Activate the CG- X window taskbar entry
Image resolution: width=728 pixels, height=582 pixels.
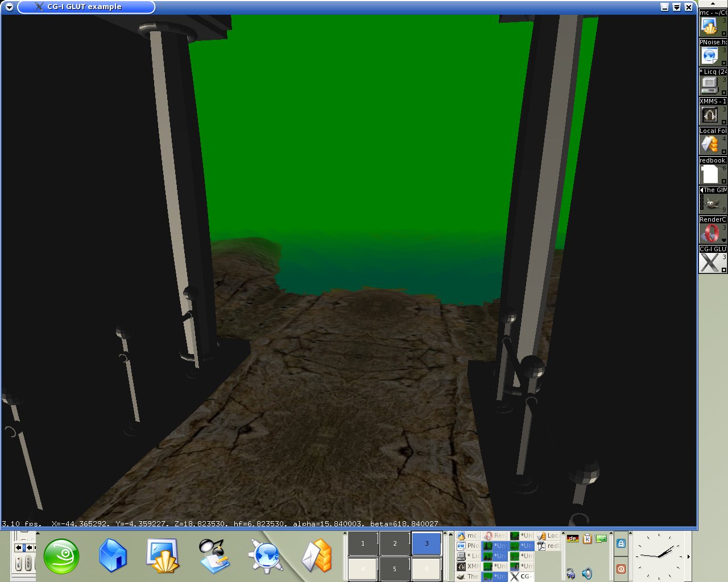click(x=521, y=576)
